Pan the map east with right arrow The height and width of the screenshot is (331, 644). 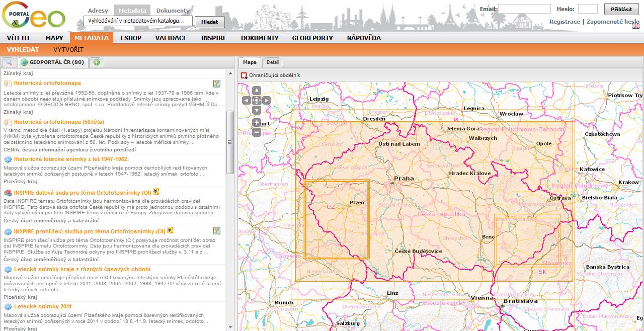(x=266, y=101)
